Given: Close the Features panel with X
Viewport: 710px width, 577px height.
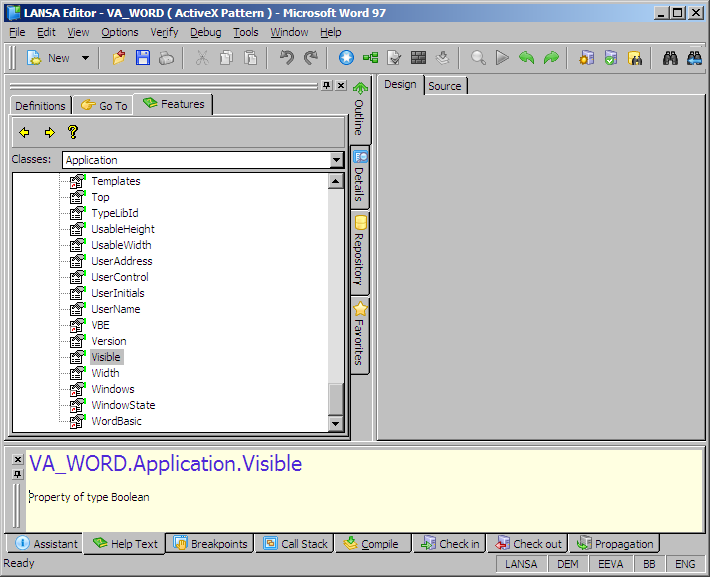Looking at the screenshot, I should [340, 86].
